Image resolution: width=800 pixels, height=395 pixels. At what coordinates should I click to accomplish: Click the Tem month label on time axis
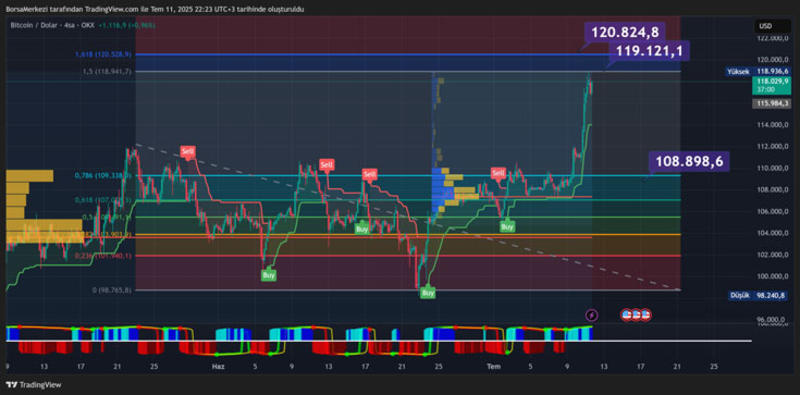pyautogui.click(x=493, y=366)
